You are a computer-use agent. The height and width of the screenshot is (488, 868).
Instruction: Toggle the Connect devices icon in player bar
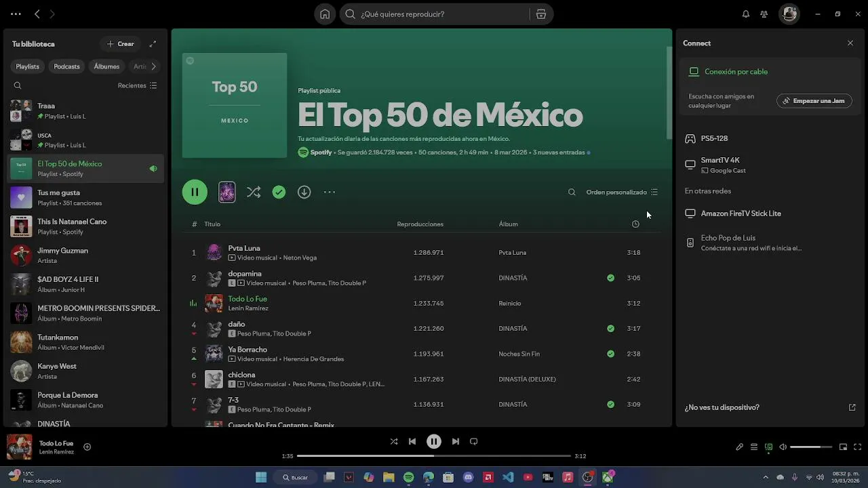[768, 447]
